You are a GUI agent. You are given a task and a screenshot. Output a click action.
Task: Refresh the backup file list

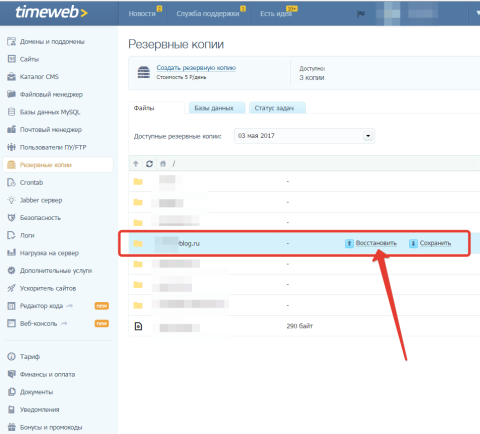149,164
